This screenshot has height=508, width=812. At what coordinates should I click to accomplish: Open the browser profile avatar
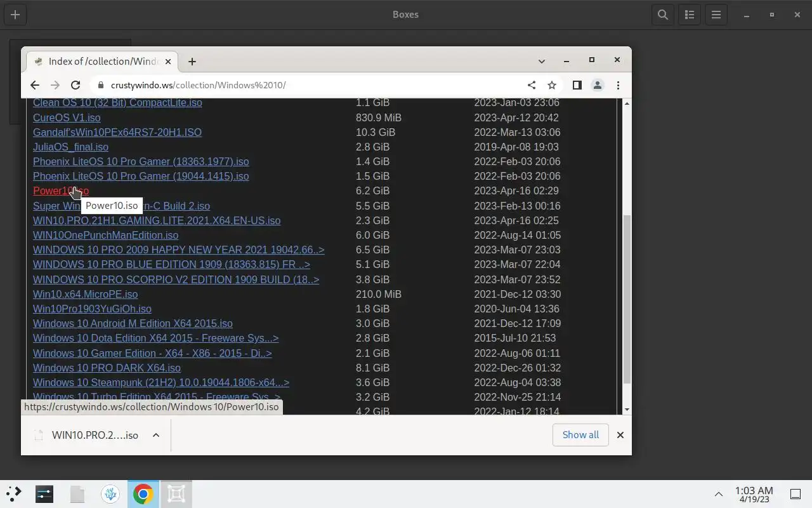point(597,85)
